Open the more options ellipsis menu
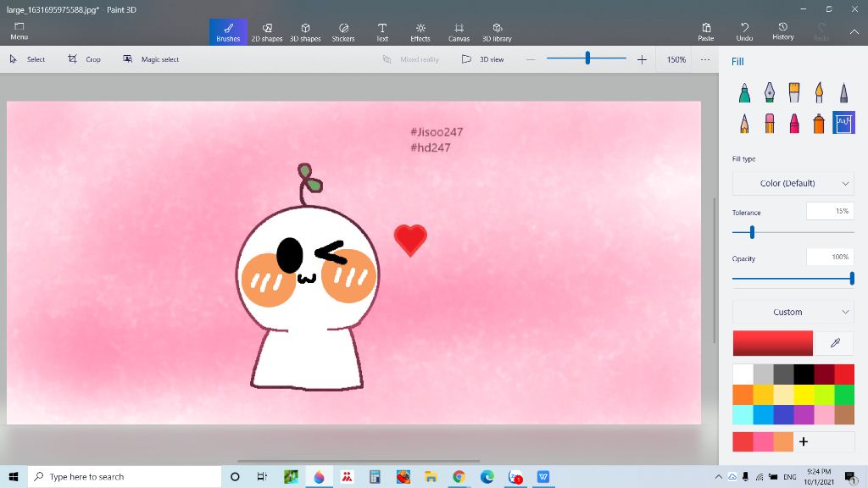 pyautogui.click(x=705, y=59)
